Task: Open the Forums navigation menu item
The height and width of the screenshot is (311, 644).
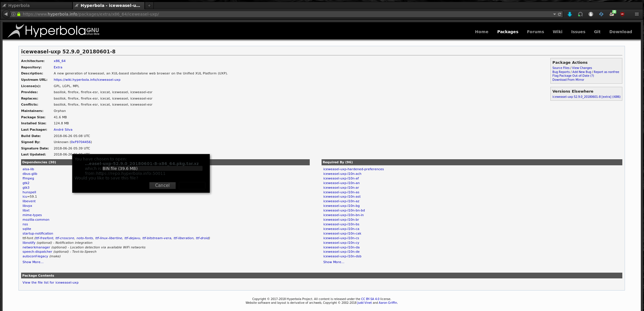Action: point(535,32)
